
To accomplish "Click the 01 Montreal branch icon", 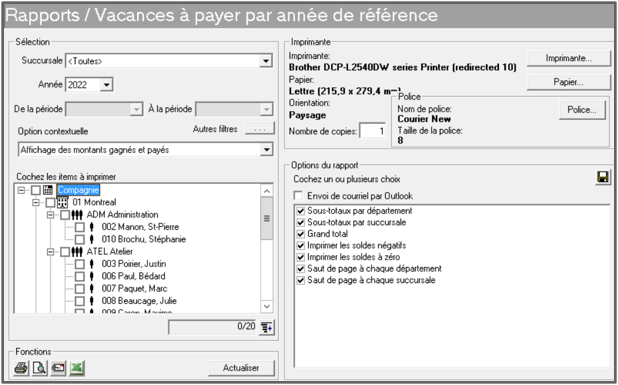I will click(x=62, y=203).
